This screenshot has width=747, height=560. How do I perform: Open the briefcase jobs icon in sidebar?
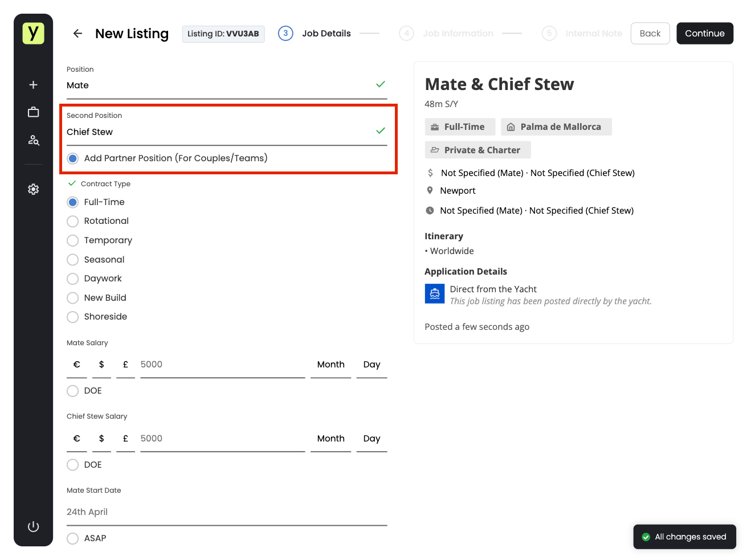[x=33, y=112]
